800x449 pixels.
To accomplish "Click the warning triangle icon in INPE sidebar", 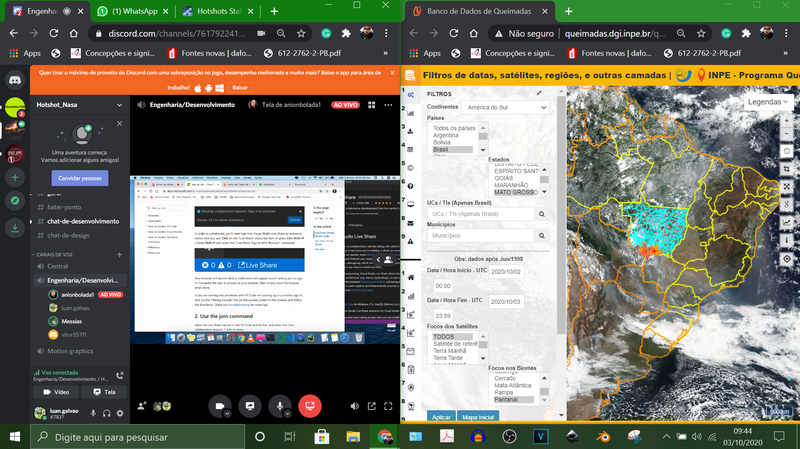I will [x=411, y=241].
